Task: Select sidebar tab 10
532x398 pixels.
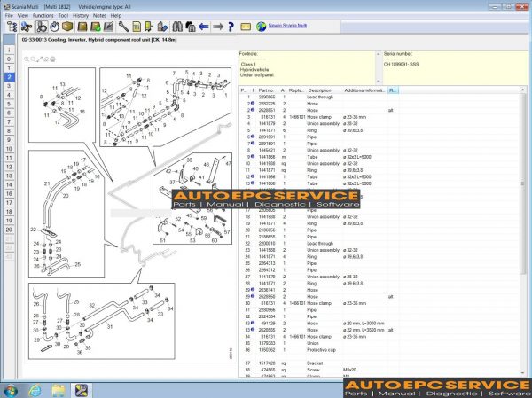Action: (9, 149)
